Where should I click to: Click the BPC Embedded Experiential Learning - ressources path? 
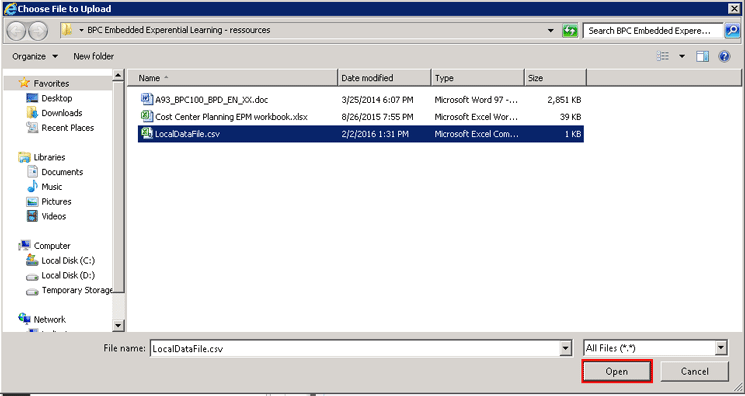tap(179, 30)
